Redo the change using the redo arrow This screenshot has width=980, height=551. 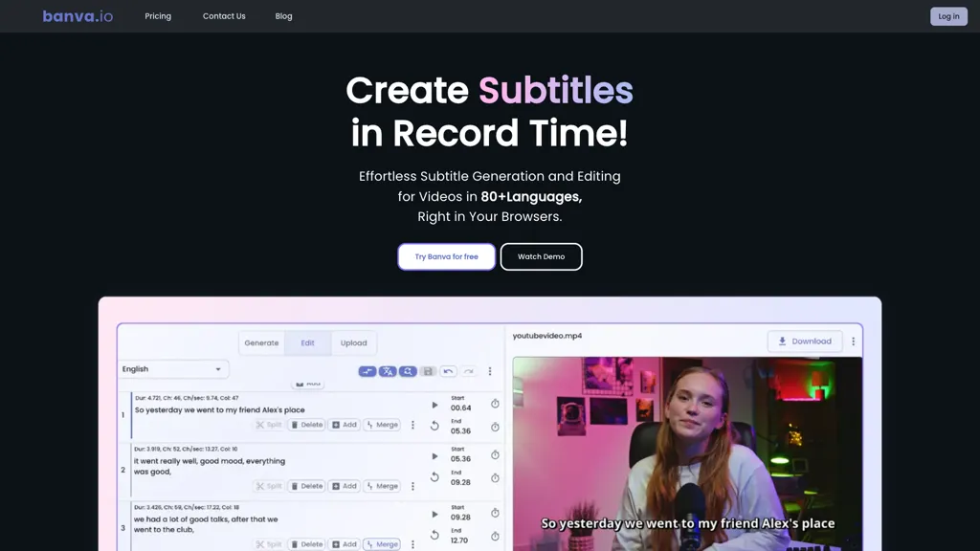pos(468,370)
